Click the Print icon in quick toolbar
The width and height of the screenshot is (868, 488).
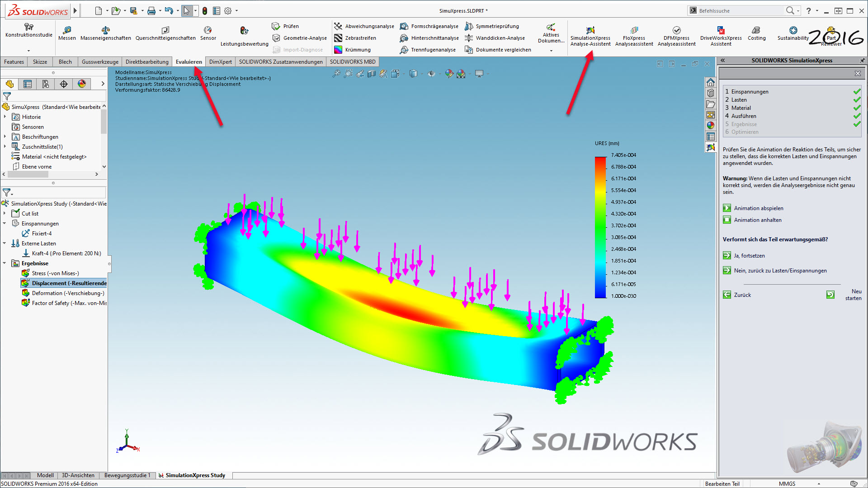151,11
